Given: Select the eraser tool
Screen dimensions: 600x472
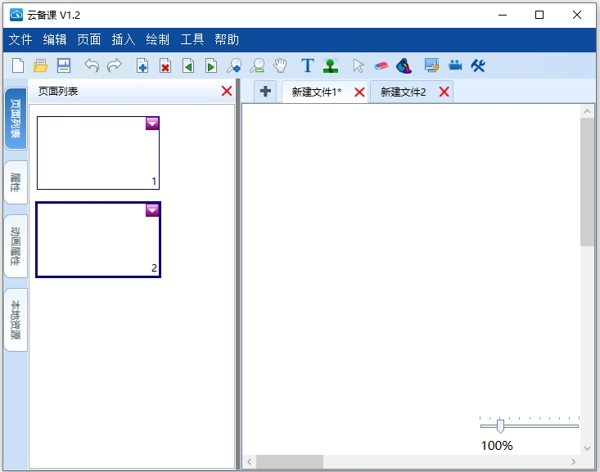Looking at the screenshot, I should tap(381, 66).
